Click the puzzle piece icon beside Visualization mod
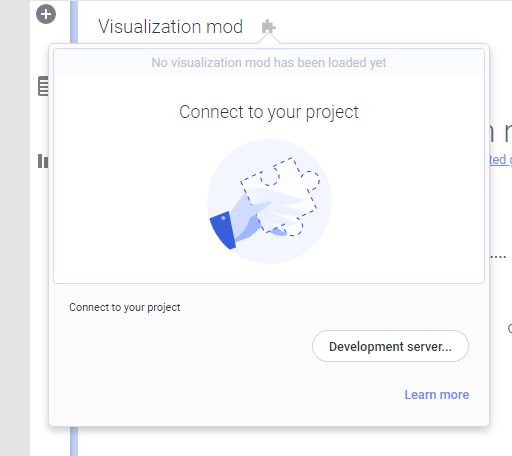The height and width of the screenshot is (456, 512). pyautogui.click(x=269, y=27)
